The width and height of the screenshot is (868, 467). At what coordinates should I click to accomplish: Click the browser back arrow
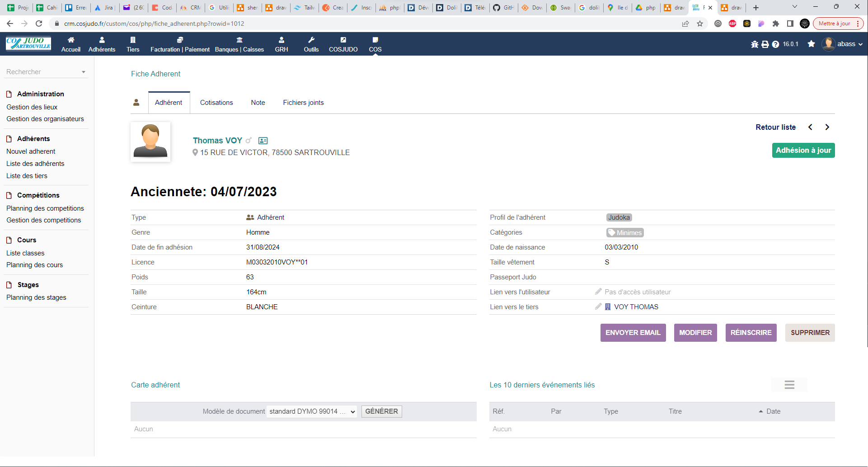coord(10,24)
